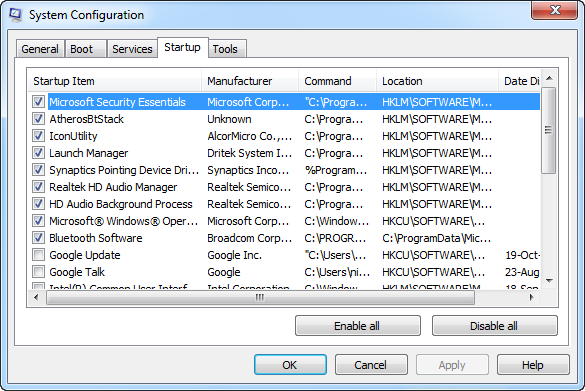Switch to the Services tab
The image size is (585, 391).
pos(132,49)
